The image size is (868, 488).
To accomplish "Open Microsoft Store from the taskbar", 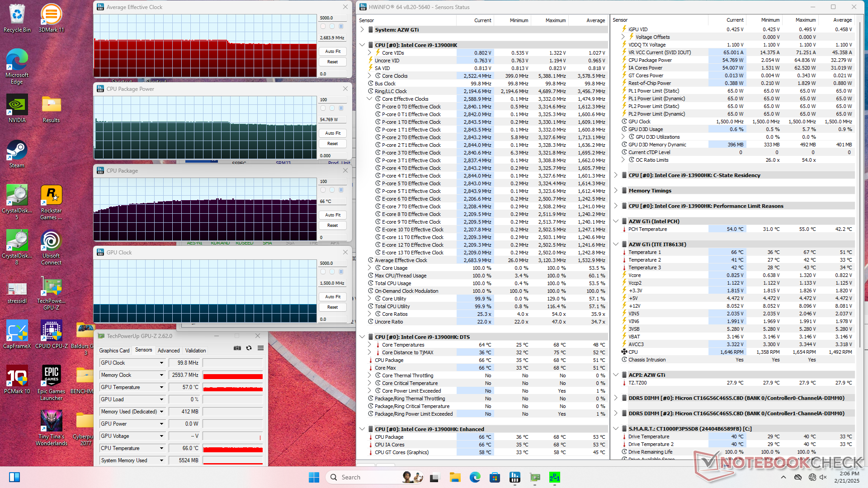I will (495, 477).
